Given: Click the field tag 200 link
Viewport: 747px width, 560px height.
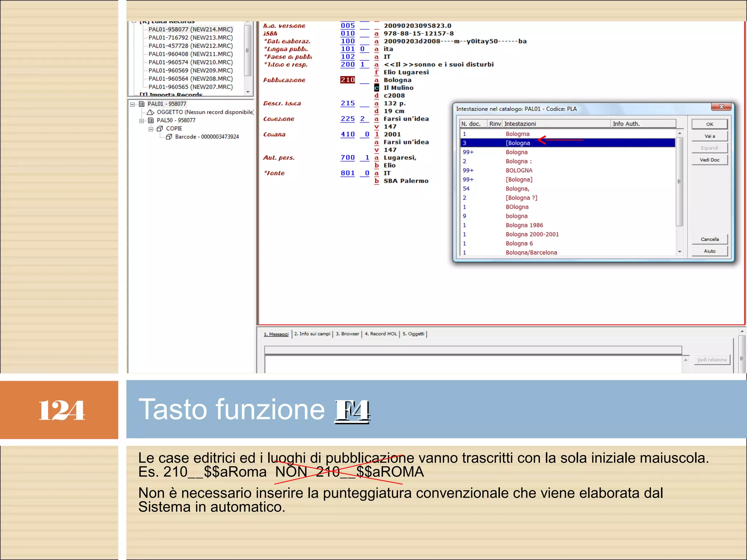Looking at the screenshot, I should pos(348,65).
